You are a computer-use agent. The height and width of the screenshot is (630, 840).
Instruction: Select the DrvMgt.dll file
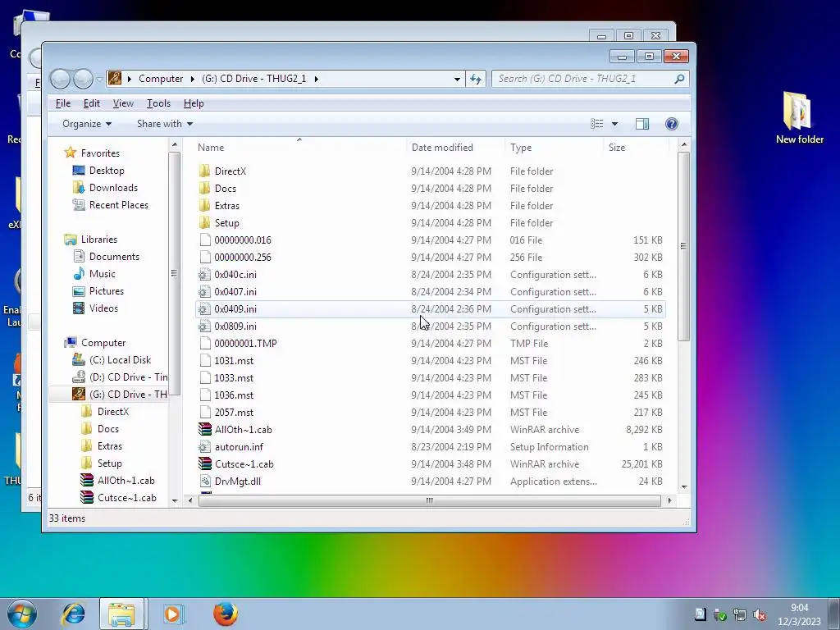tap(237, 481)
